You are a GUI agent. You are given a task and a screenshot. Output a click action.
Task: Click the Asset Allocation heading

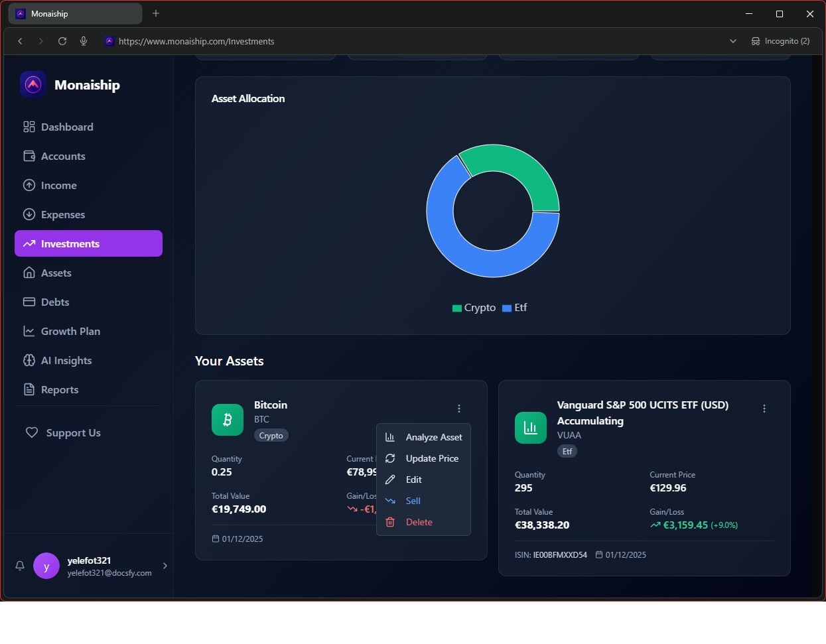click(248, 98)
